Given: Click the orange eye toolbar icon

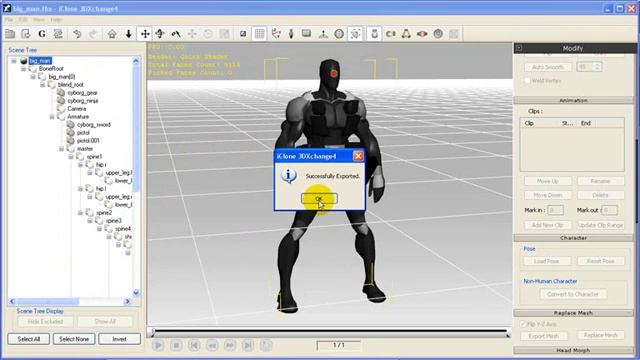Looking at the screenshot, I should (422, 34).
